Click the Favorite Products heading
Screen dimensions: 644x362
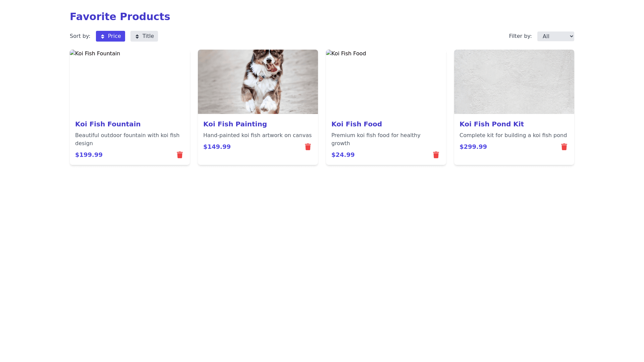pyautogui.click(x=120, y=17)
